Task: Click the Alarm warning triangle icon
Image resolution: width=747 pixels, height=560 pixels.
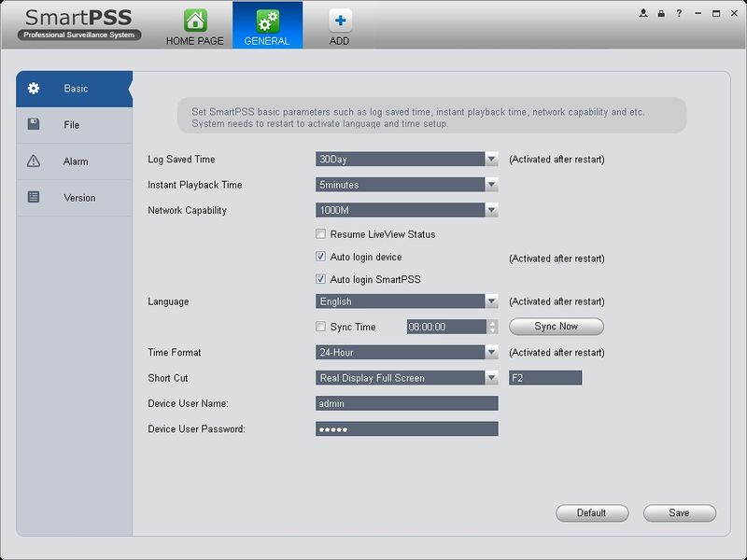Action: pos(34,161)
